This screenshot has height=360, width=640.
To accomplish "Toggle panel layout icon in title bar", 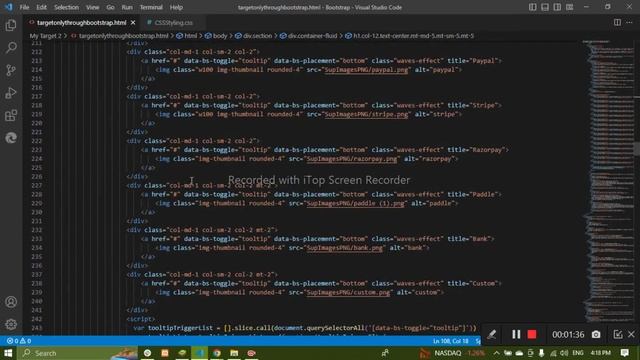I will [545, 7].
